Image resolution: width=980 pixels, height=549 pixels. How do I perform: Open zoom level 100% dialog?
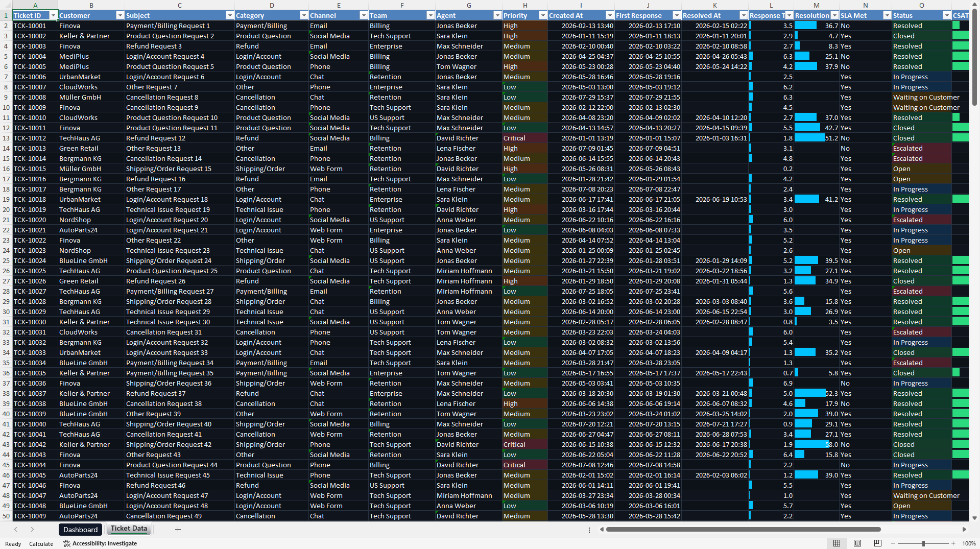[969, 543]
